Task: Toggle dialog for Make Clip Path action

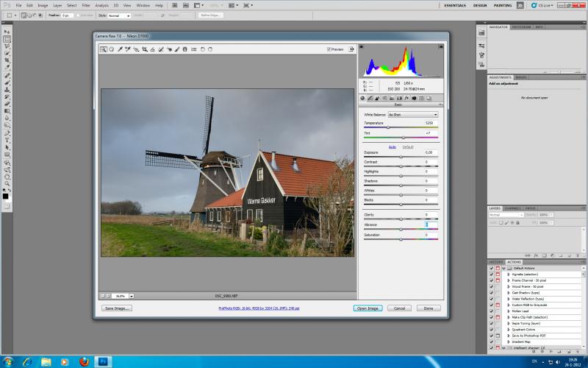Action: pos(498,317)
